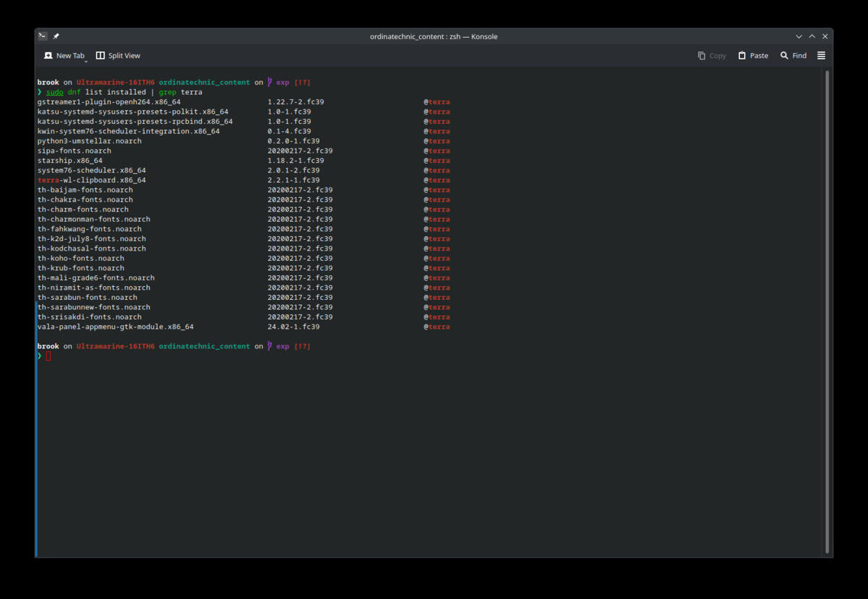Click the Konsole terminal app icon

coord(43,36)
